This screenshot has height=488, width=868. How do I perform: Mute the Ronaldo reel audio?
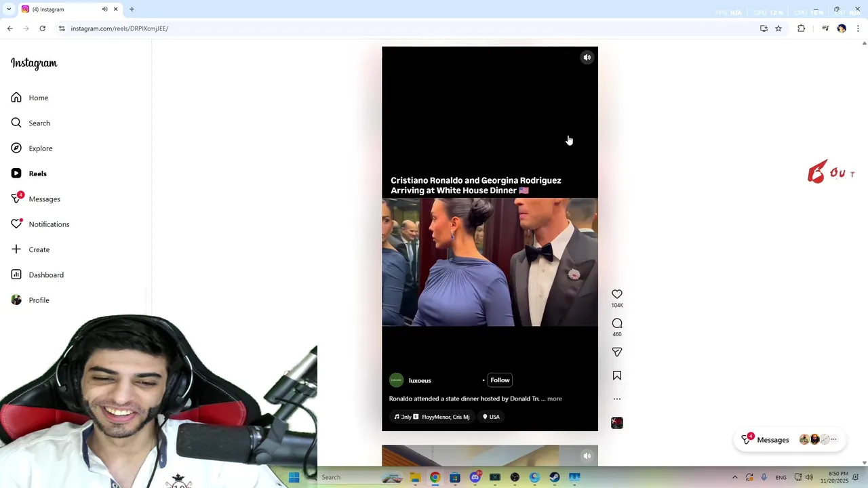[587, 58]
